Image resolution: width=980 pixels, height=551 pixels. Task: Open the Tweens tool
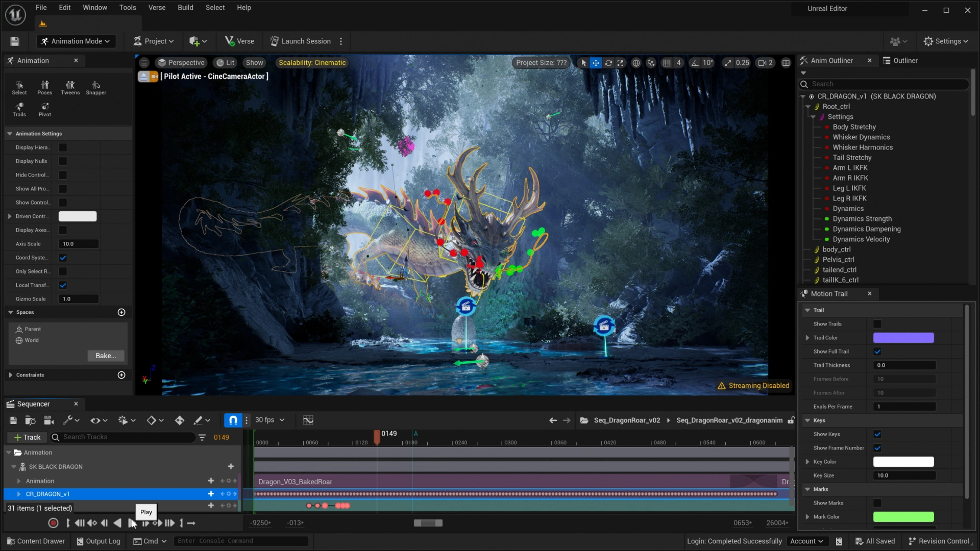(x=70, y=87)
